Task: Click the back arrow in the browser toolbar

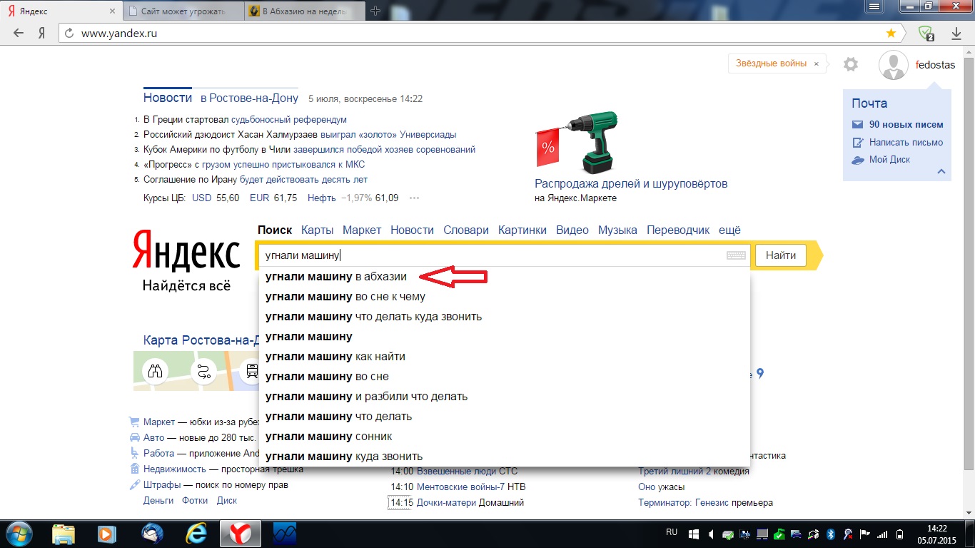Action: (x=19, y=33)
